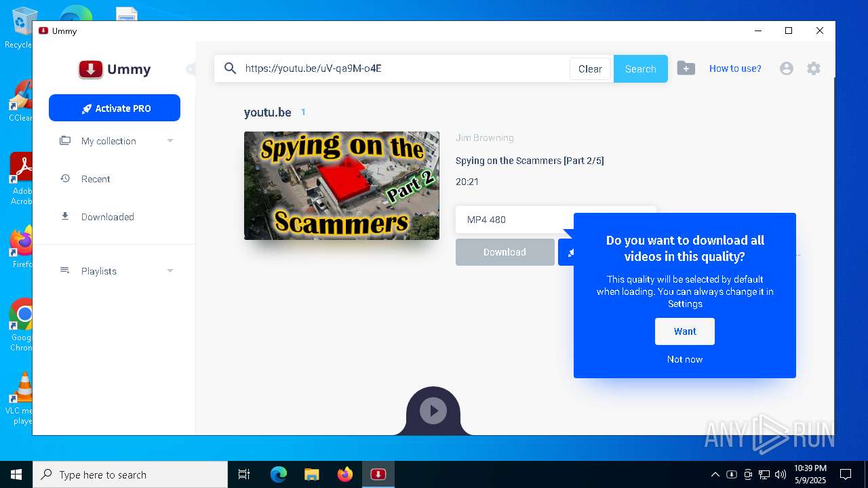
Task: Open the settings gear icon
Action: [814, 68]
